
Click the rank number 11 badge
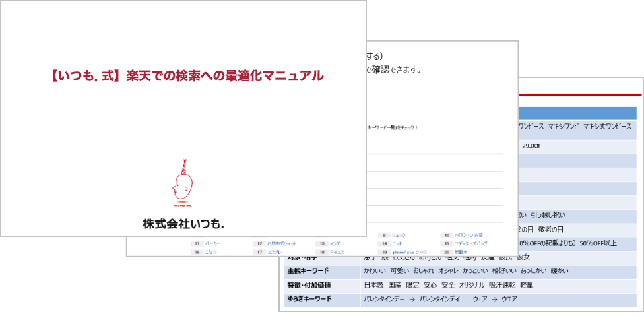[x=197, y=244]
